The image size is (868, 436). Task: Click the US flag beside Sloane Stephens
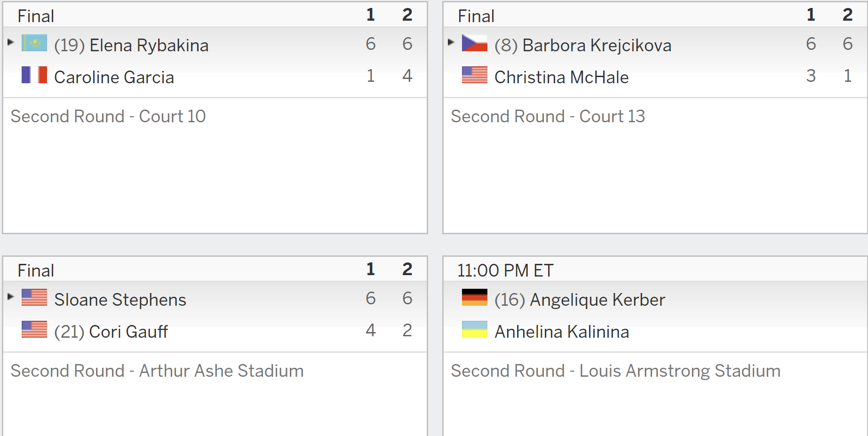pyautogui.click(x=34, y=297)
